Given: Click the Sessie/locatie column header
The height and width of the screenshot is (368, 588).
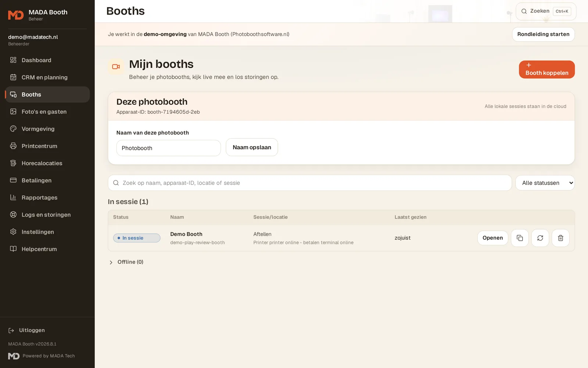Looking at the screenshot, I should click(270, 217).
